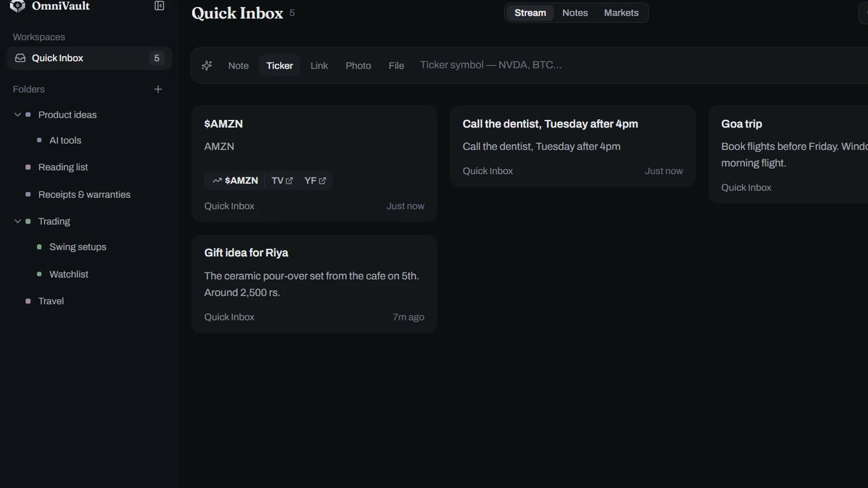Collapse the sidebar with the panel icon

159,6
